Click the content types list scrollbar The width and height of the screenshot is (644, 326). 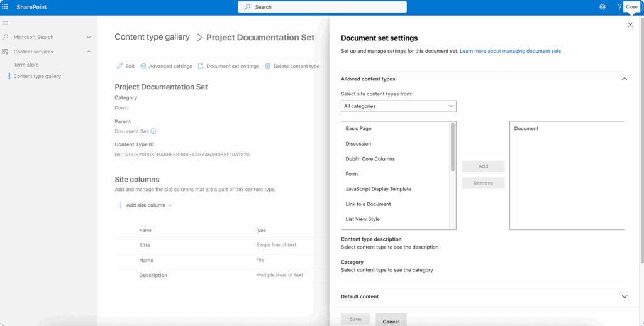coord(453,147)
